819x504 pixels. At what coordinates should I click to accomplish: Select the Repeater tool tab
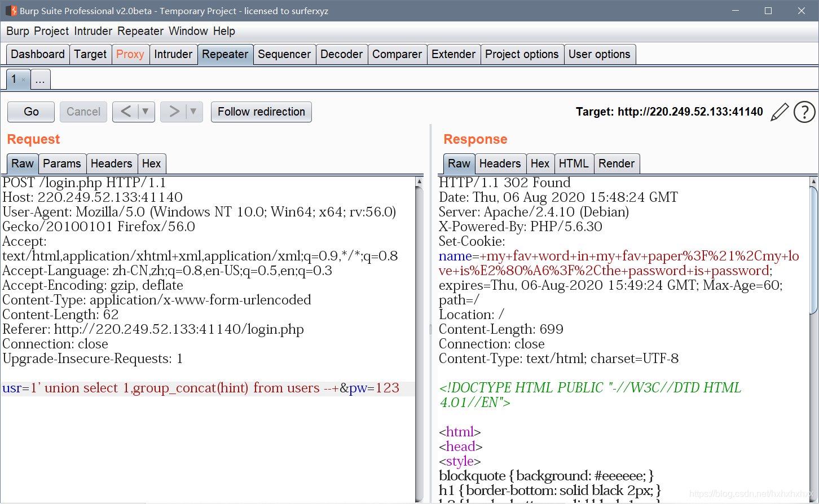(x=225, y=54)
